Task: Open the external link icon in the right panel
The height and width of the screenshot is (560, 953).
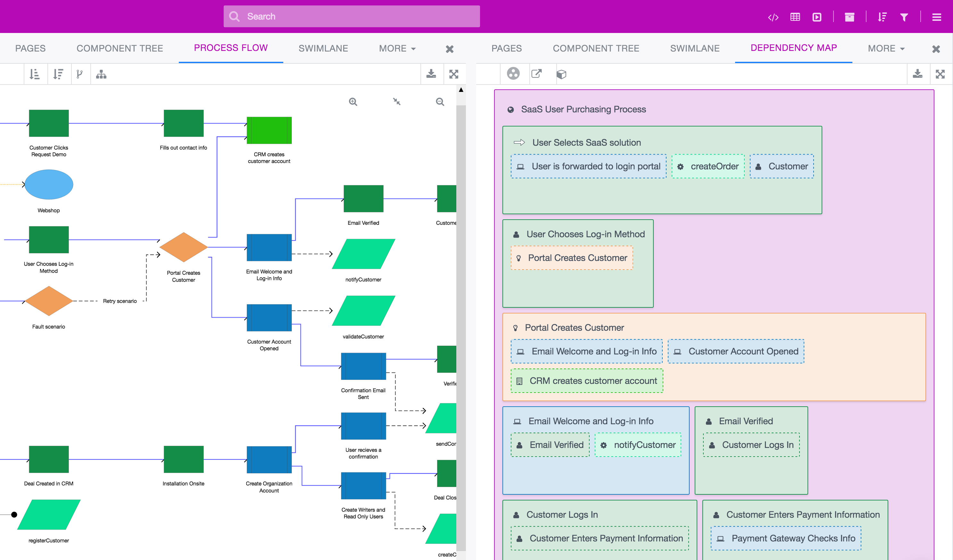Action: (x=537, y=74)
